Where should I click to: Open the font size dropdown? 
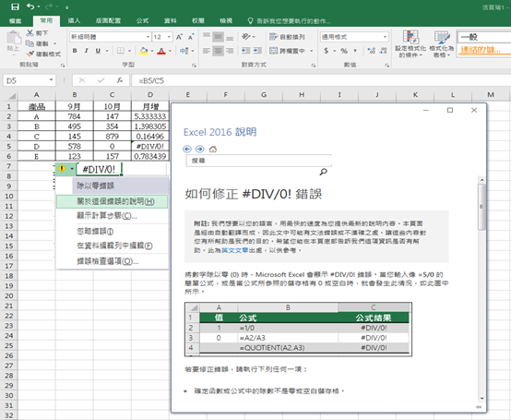[x=169, y=37]
